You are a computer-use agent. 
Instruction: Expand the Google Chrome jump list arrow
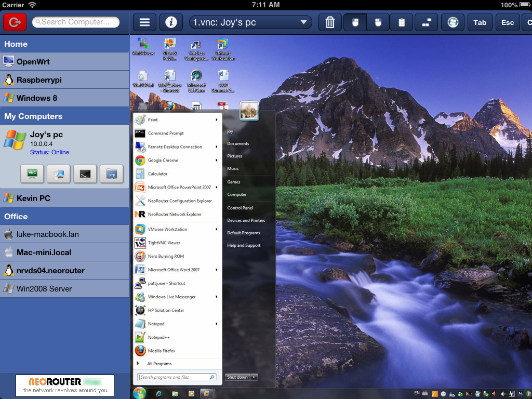coord(217,160)
